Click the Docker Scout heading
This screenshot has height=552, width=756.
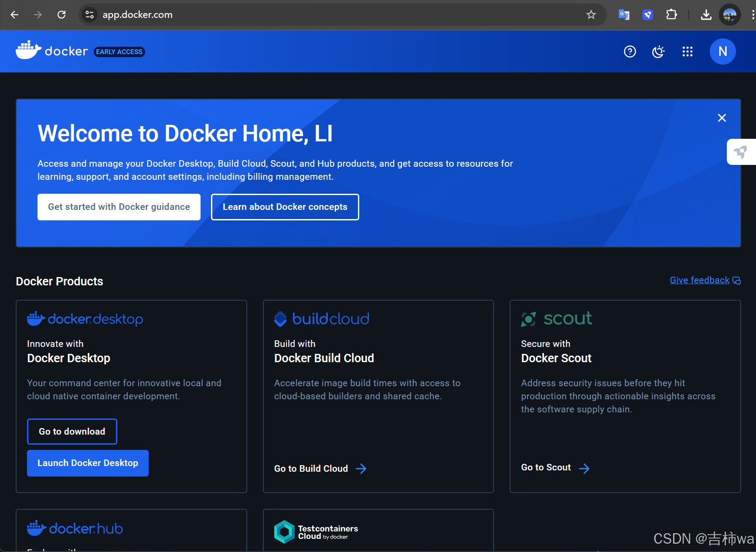(x=556, y=358)
